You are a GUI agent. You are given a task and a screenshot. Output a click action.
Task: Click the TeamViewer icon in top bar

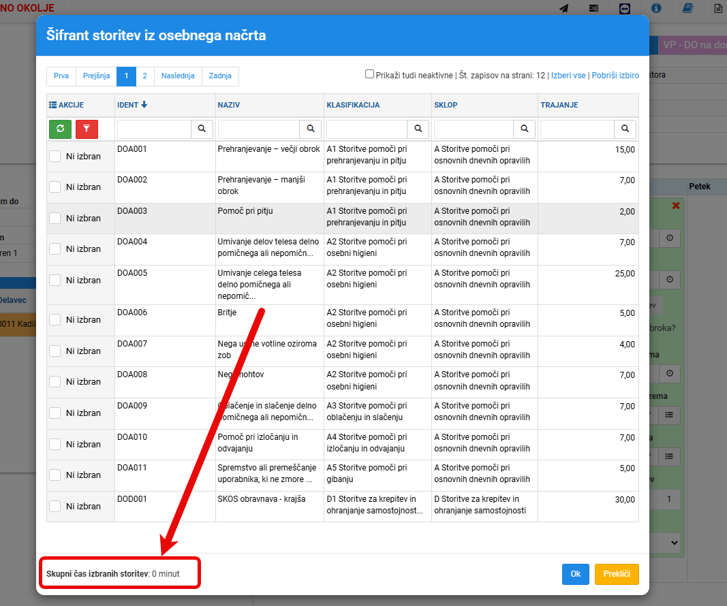pos(625,8)
